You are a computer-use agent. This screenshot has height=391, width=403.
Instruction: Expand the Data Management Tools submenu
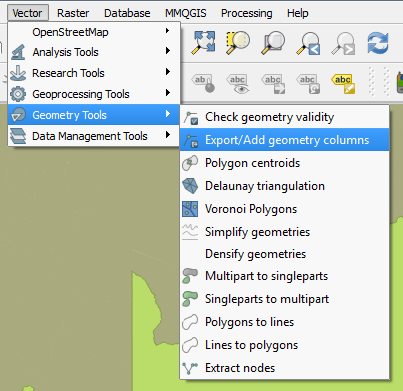[93, 136]
